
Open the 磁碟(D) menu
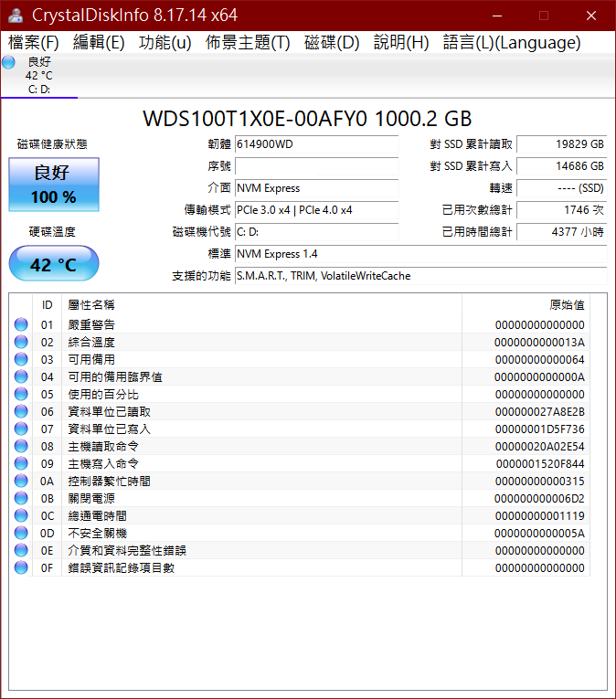[332, 43]
